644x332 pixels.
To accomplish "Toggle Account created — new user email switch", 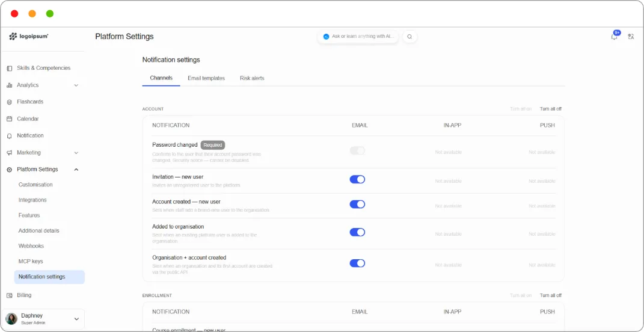I will click(x=357, y=204).
